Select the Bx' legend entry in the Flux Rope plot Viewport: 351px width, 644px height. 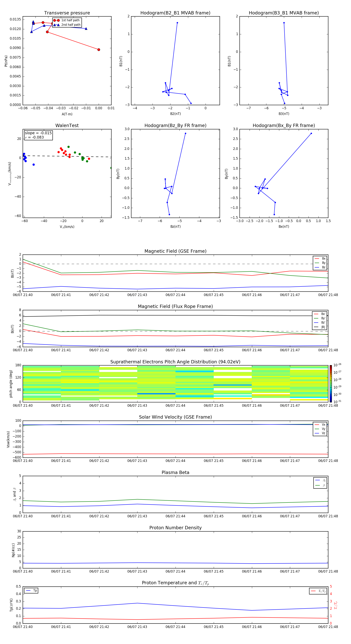pyautogui.click(x=320, y=314)
